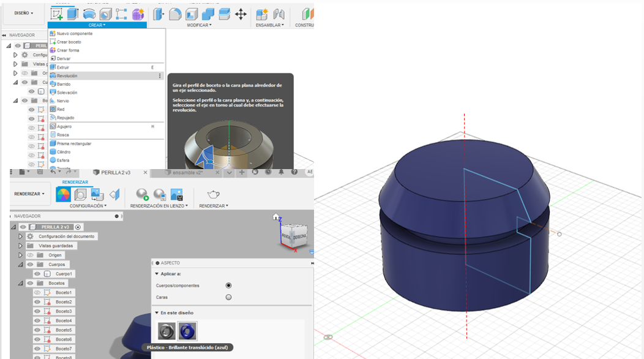Select the Hole tool icon in the toolbar

click(x=105, y=14)
